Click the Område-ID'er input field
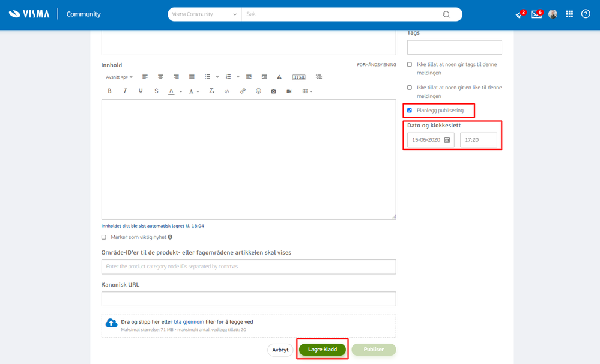 coord(249,267)
